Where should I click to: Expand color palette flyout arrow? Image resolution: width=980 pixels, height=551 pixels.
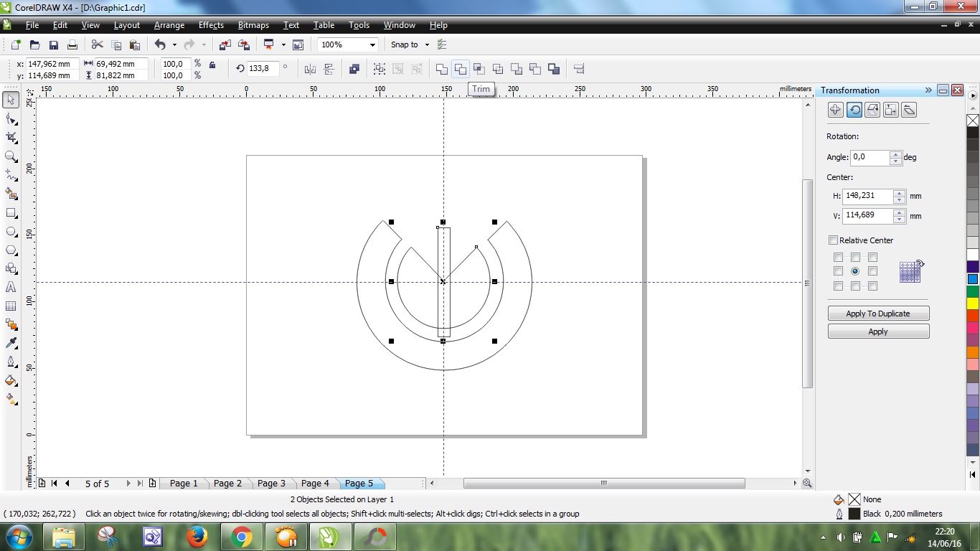click(973, 95)
